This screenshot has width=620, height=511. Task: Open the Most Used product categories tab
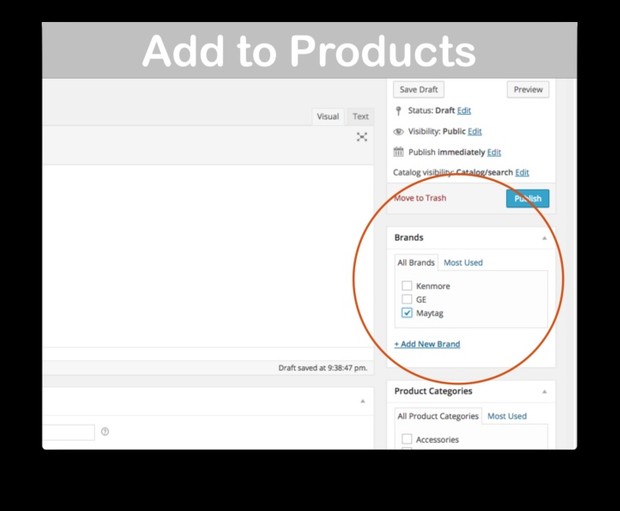coord(507,416)
